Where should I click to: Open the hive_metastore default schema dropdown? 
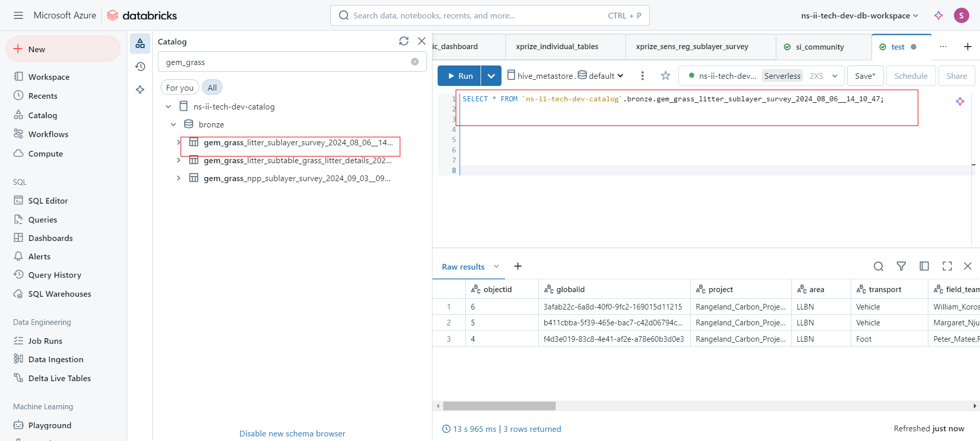565,76
